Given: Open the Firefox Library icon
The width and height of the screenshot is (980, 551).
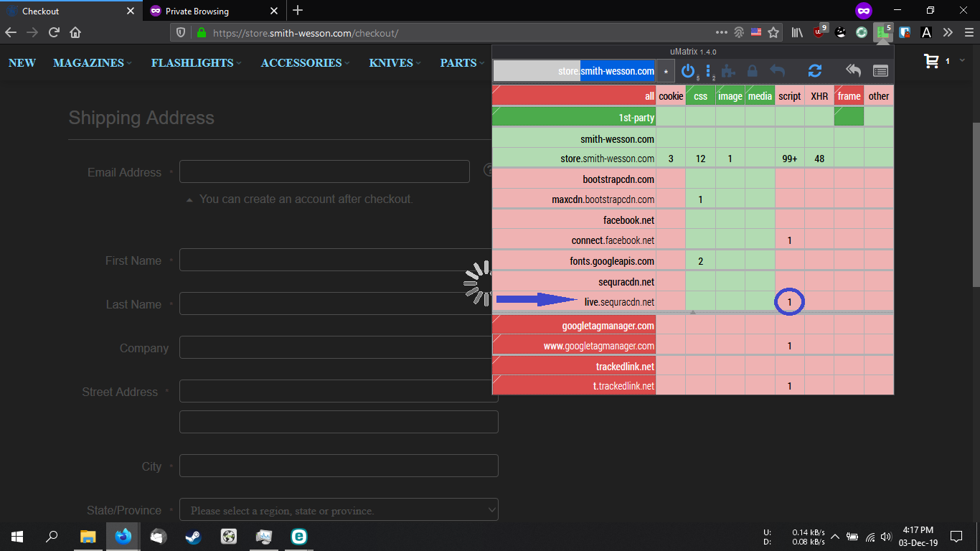Looking at the screenshot, I should click(x=797, y=32).
